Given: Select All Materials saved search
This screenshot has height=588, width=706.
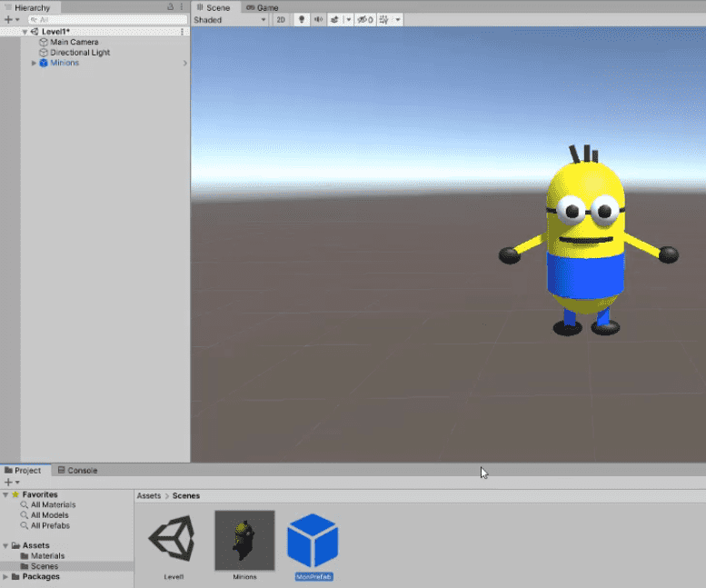Looking at the screenshot, I should click(53, 504).
